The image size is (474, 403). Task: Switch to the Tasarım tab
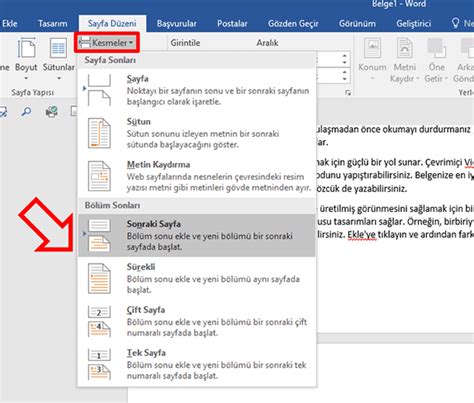point(53,24)
